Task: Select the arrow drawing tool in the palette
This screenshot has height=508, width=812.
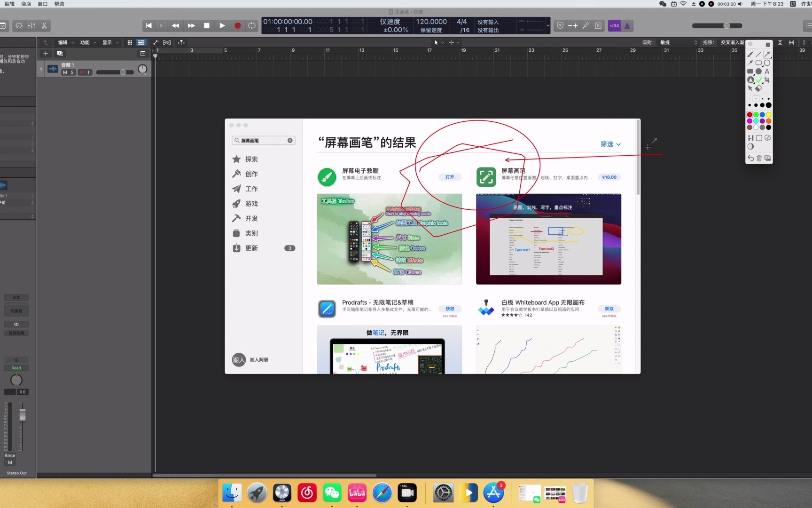Action: [767, 54]
